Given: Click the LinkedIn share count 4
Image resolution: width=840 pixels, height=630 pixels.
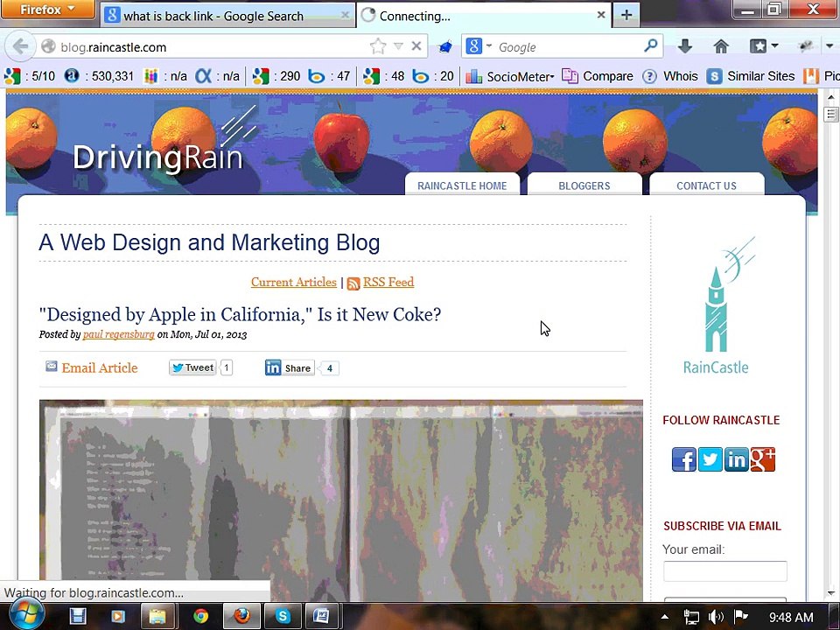Looking at the screenshot, I should [x=330, y=368].
